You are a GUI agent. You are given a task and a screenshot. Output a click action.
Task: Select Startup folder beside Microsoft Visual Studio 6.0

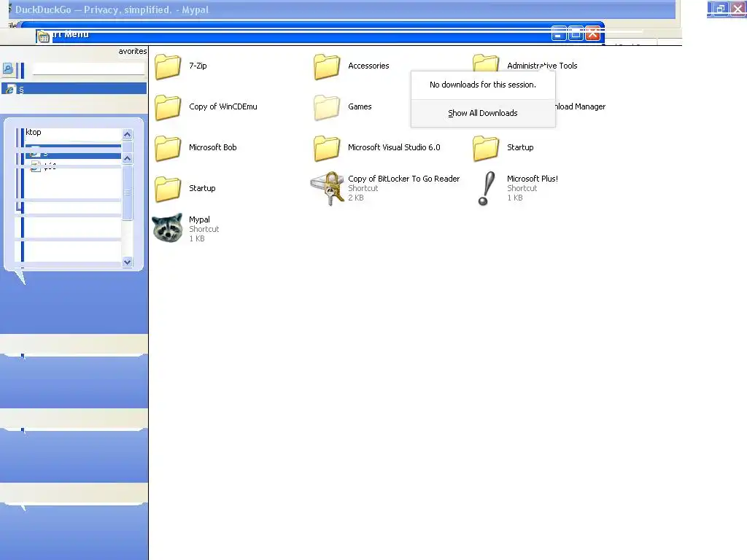[x=503, y=147]
